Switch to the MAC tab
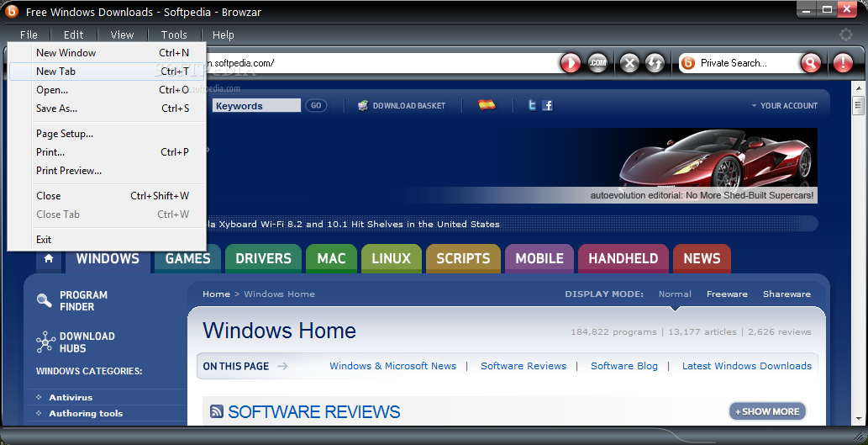868x445 pixels. [331, 258]
